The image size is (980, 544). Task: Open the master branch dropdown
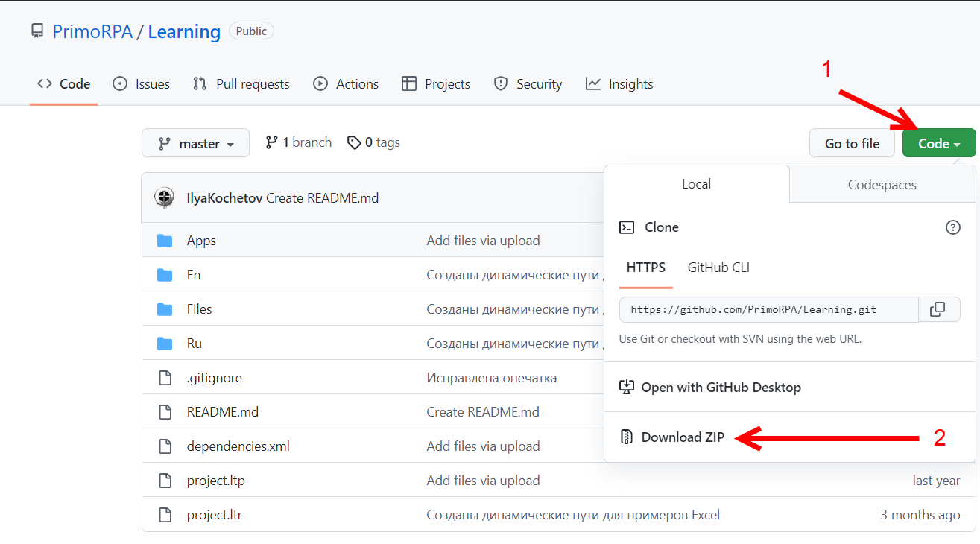click(x=195, y=143)
